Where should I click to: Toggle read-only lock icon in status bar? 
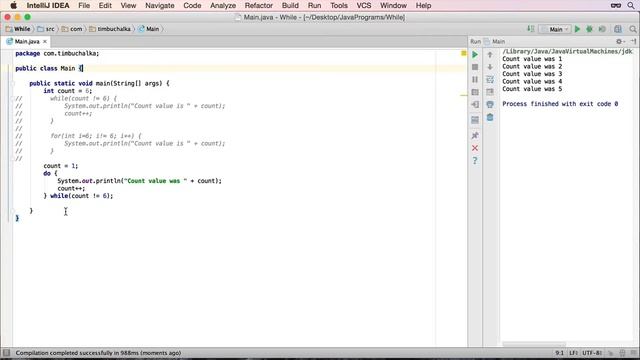pyautogui.click(x=611, y=353)
